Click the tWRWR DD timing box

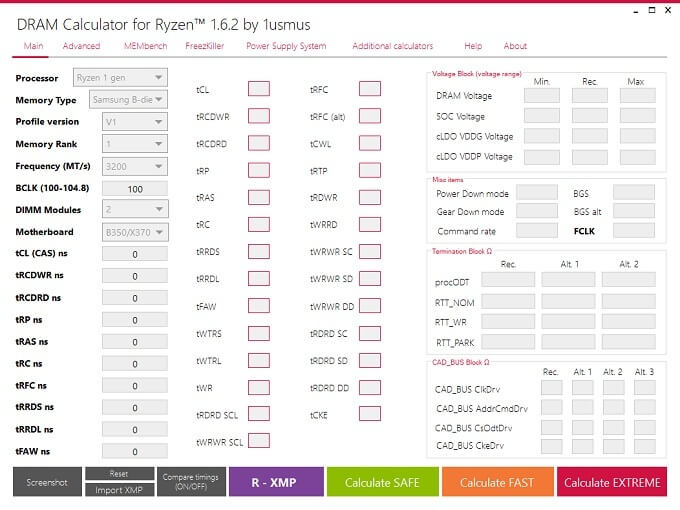[370, 306]
